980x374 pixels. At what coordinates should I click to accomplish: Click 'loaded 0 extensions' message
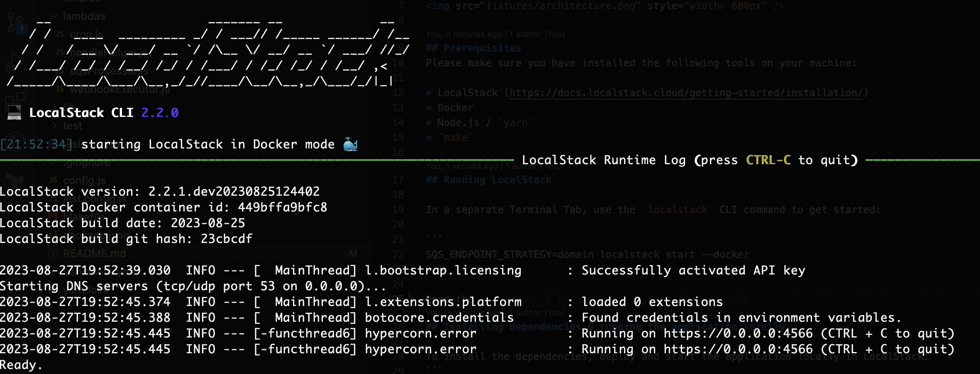coord(652,302)
